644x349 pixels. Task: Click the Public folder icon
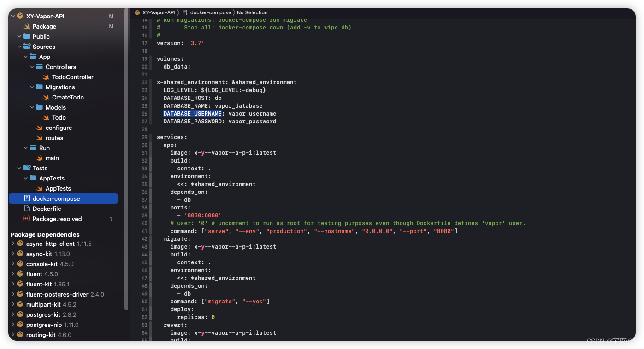coord(27,36)
